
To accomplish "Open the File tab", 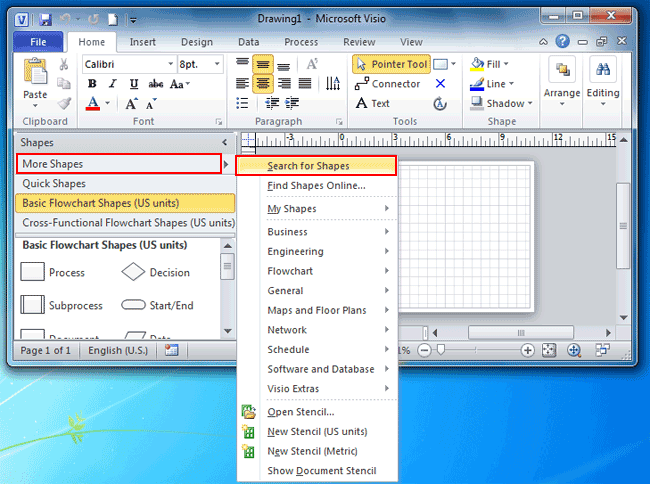I will point(38,42).
